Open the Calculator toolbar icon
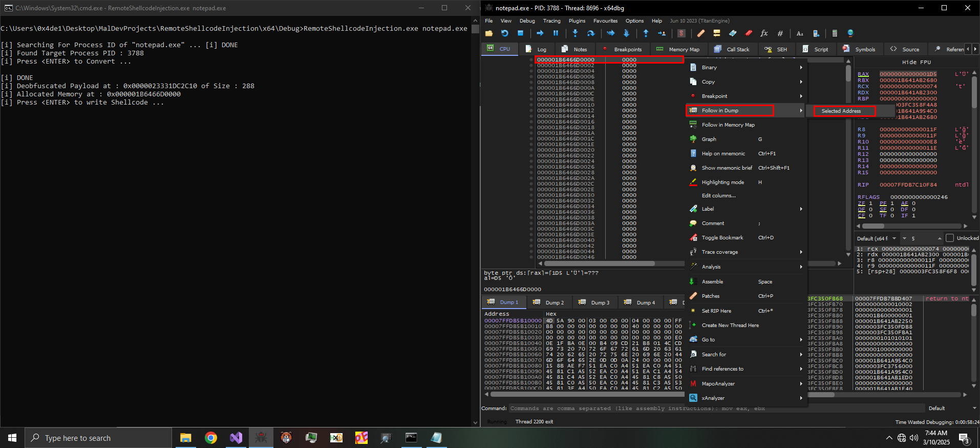Image resolution: width=980 pixels, height=448 pixels. [x=835, y=33]
